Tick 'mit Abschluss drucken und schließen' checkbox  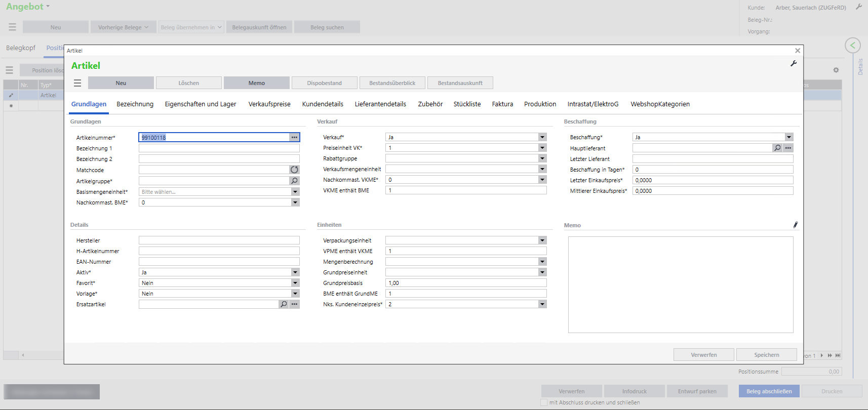(x=544, y=402)
